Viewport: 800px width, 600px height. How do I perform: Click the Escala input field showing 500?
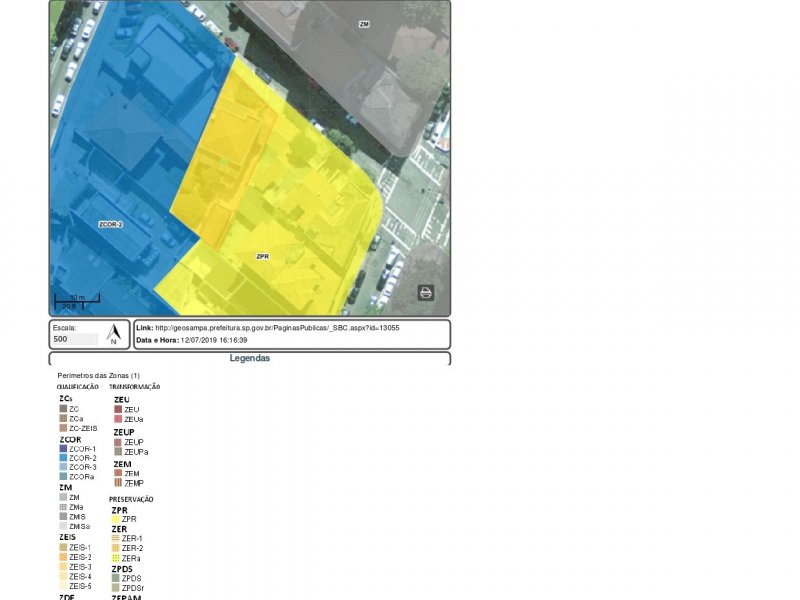pos(75,339)
